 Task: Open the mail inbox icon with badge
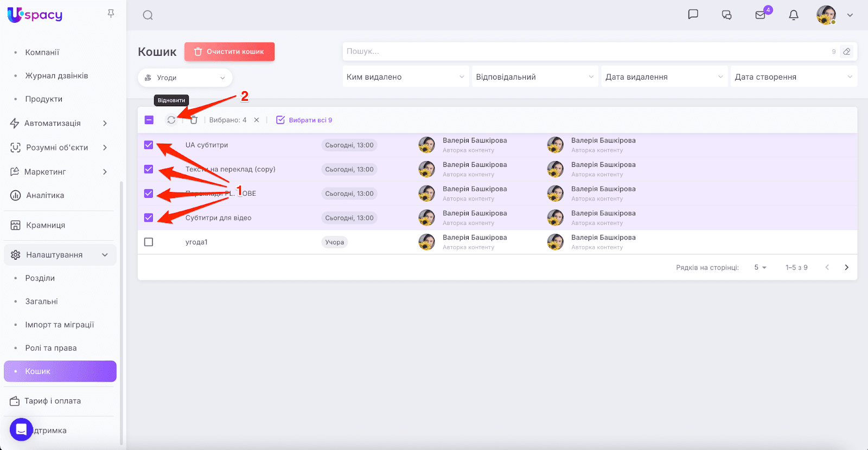(x=761, y=15)
